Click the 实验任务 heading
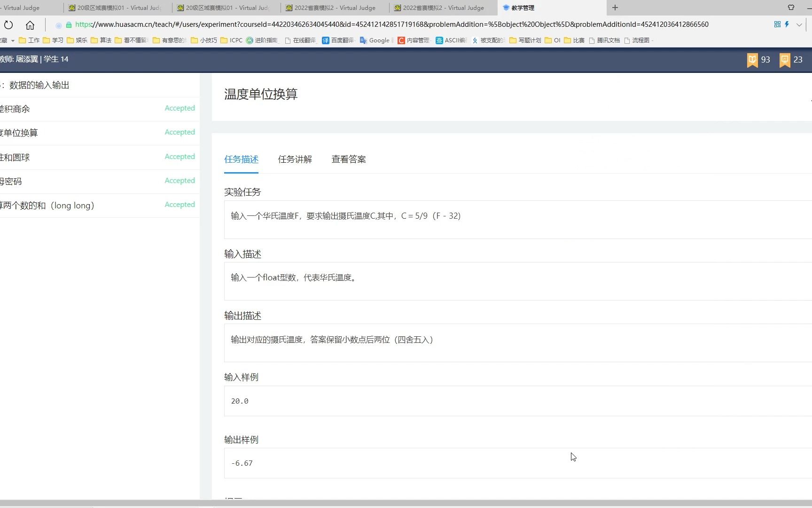 point(242,192)
